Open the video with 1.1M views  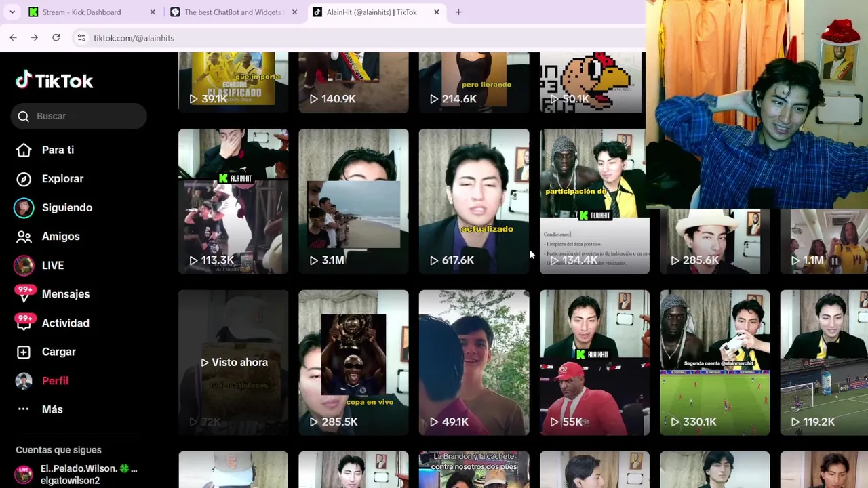click(824, 242)
